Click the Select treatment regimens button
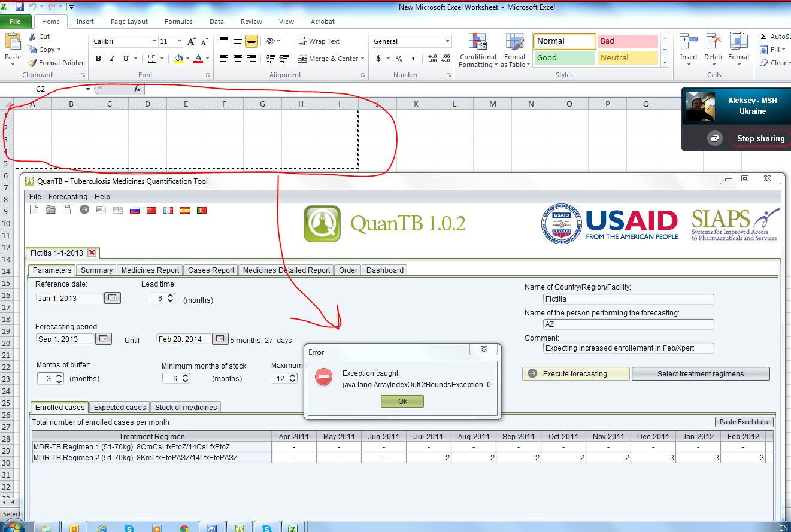 click(x=701, y=373)
